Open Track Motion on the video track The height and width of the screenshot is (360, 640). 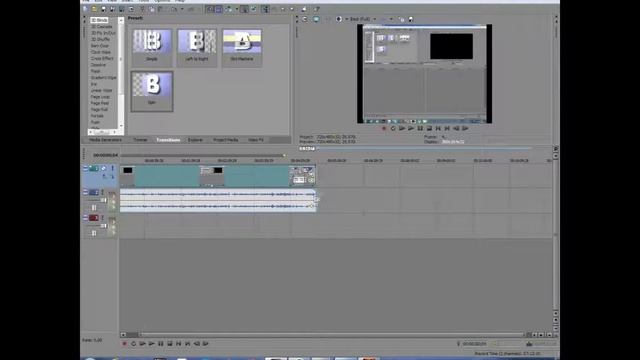(104, 168)
